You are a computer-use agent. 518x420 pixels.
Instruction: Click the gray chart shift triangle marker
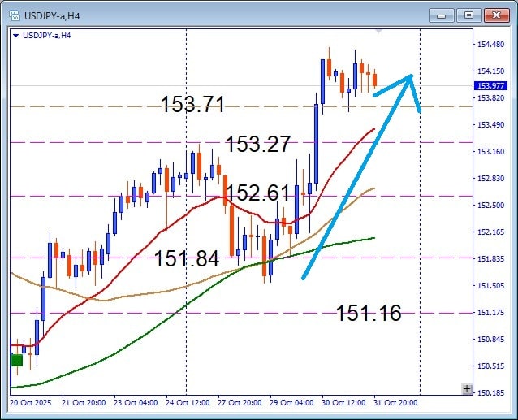(380, 31)
